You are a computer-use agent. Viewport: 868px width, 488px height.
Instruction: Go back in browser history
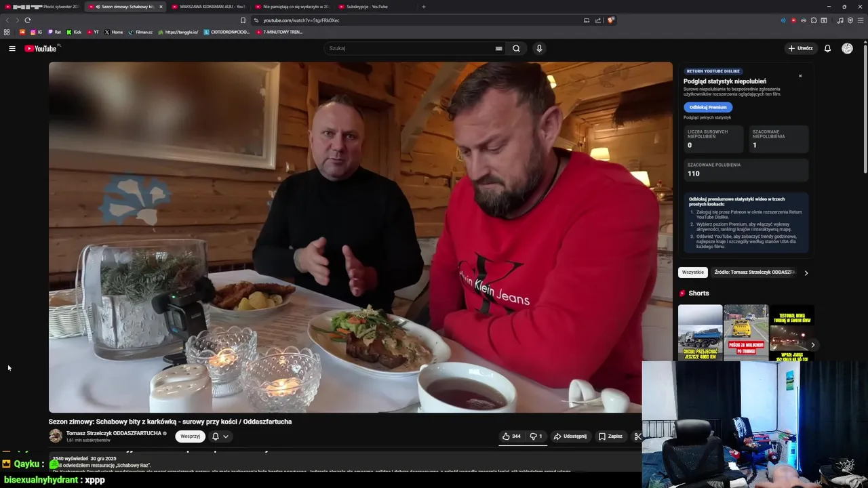pos(7,20)
